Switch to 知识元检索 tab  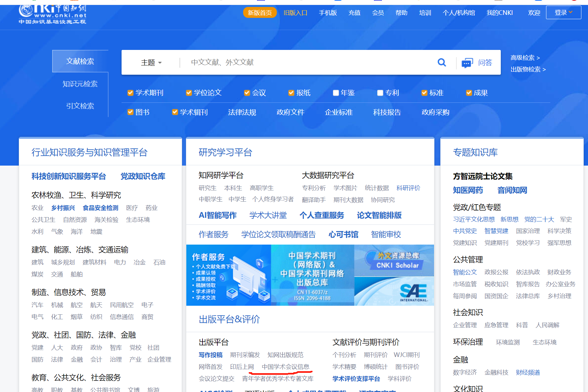[x=80, y=84]
